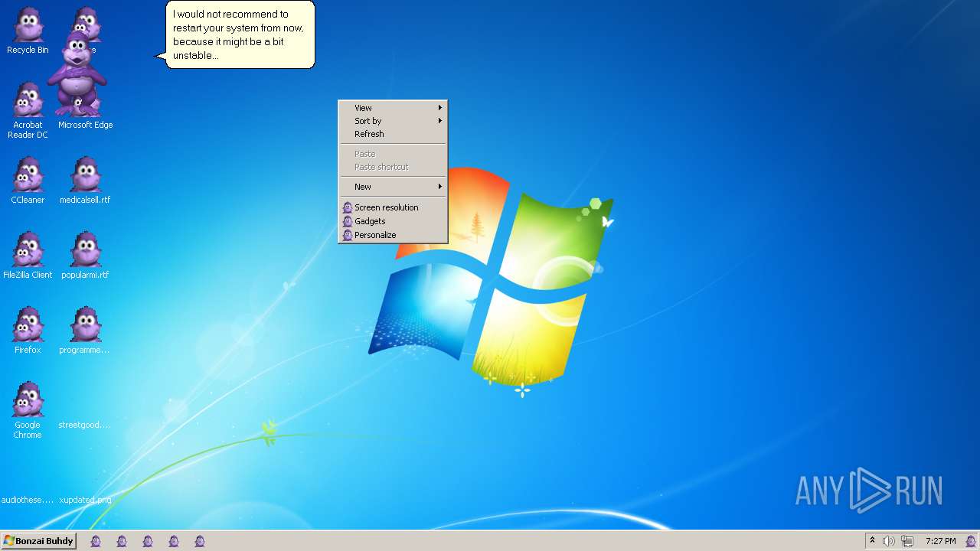Click the leftmost pinned taskbar Bonzi icon

(x=96, y=541)
